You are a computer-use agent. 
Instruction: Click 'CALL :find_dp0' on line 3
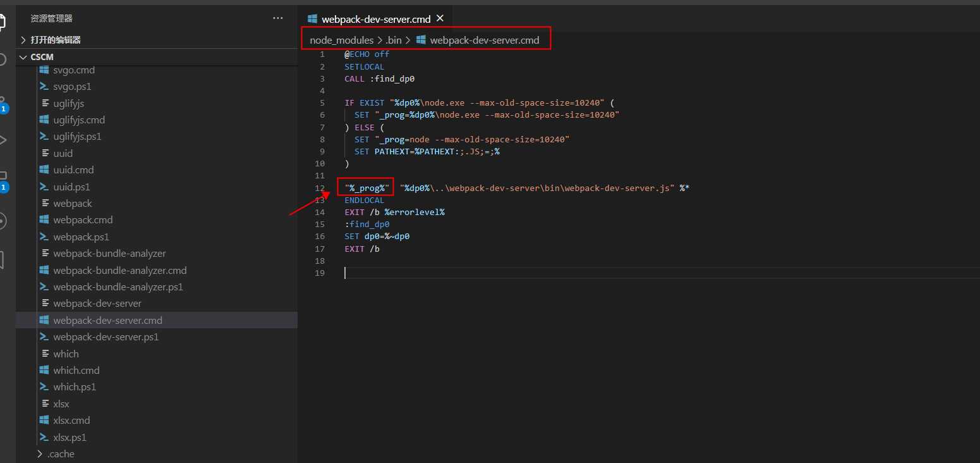(379, 78)
